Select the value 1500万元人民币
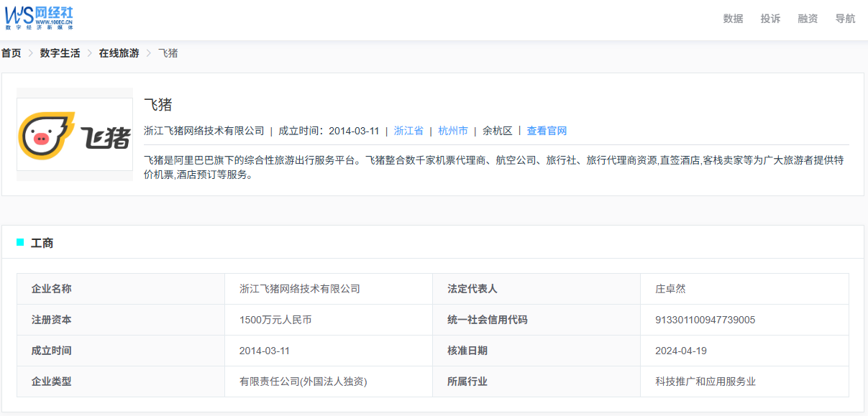The width and height of the screenshot is (868, 416). point(275,320)
